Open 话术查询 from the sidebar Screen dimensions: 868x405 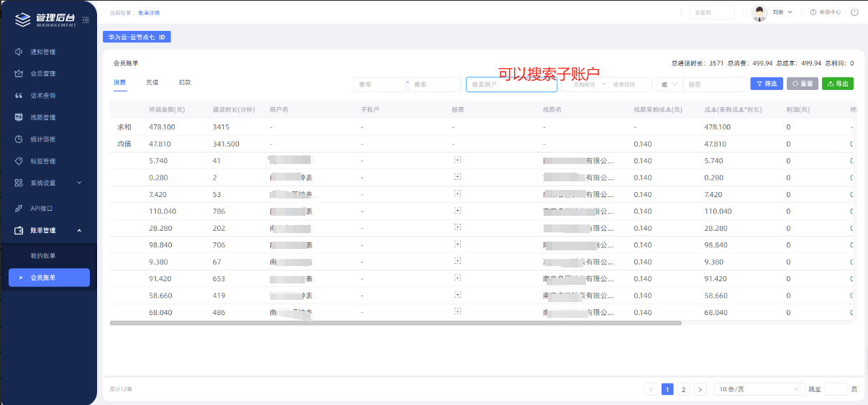tap(42, 96)
